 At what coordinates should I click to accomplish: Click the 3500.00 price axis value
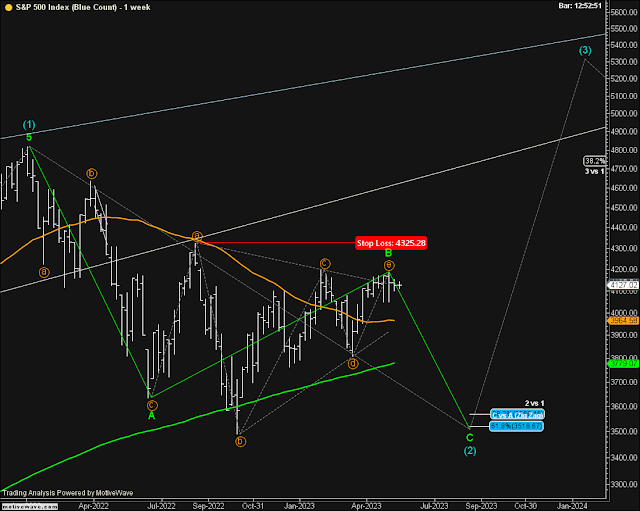coord(624,431)
